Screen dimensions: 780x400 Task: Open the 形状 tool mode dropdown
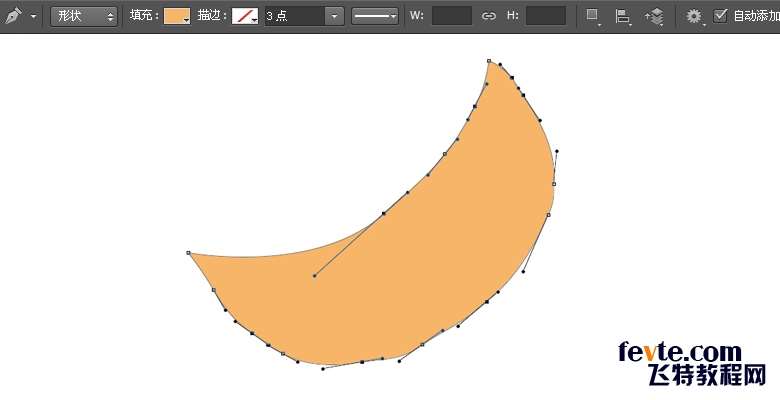(x=84, y=16)
